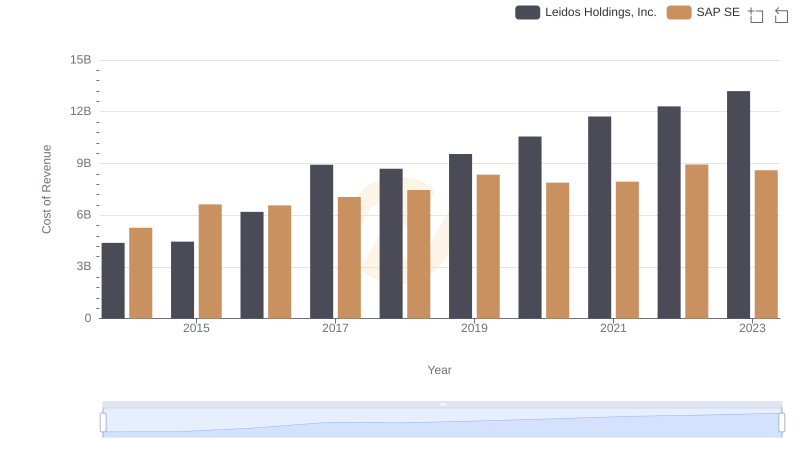The width and height of the screenshot is (800, 461).
Task: Click the Leidos bar for 2023
Action: point(738,205)
